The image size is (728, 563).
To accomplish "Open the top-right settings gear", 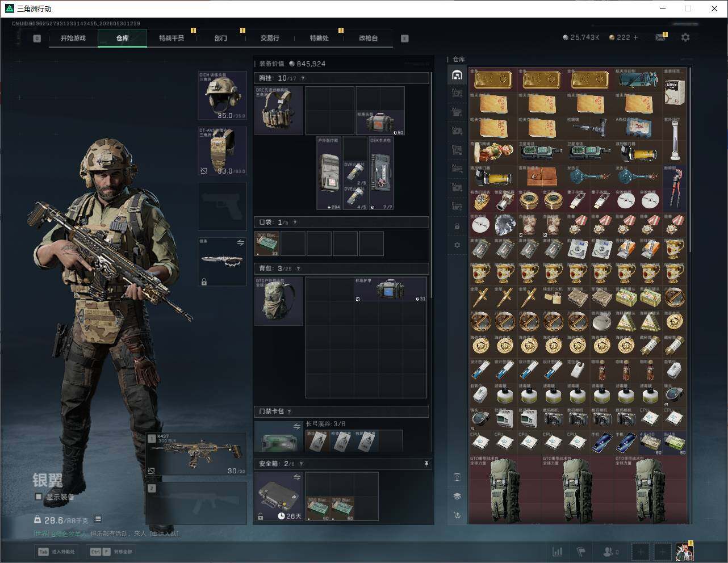I will 685,37.
